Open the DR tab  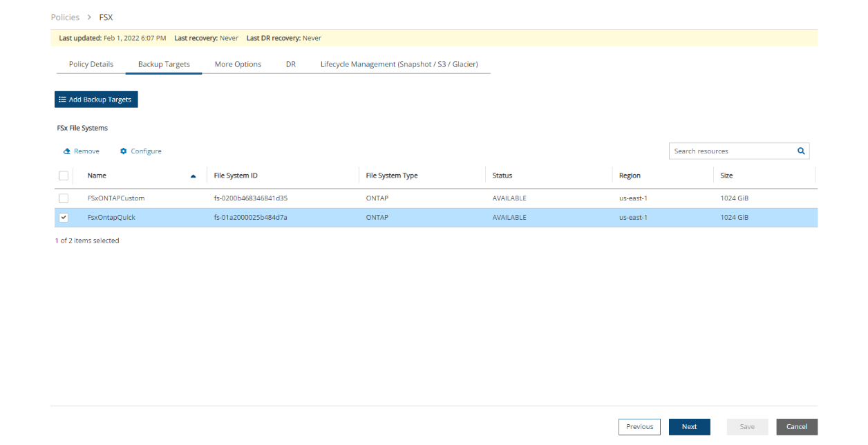291,64
